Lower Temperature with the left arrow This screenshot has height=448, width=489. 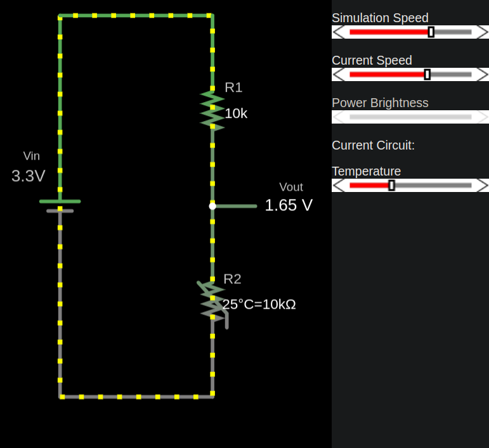coord(339,185)
